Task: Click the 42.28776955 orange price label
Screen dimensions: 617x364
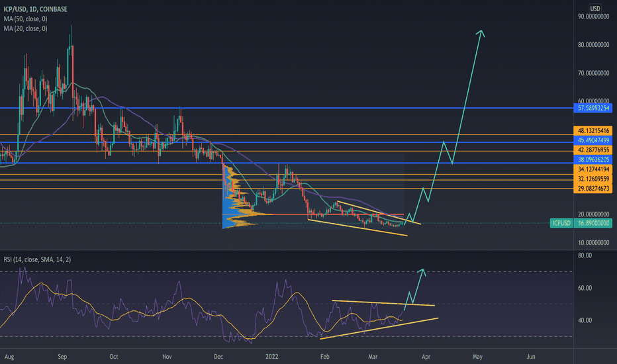Action: point(593,150)
